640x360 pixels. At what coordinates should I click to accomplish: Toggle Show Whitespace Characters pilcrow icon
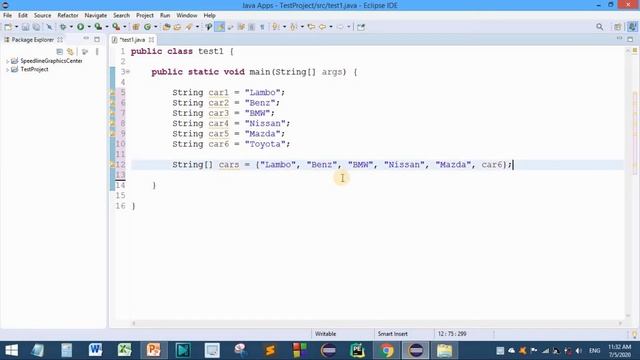(x=262, y=27)
